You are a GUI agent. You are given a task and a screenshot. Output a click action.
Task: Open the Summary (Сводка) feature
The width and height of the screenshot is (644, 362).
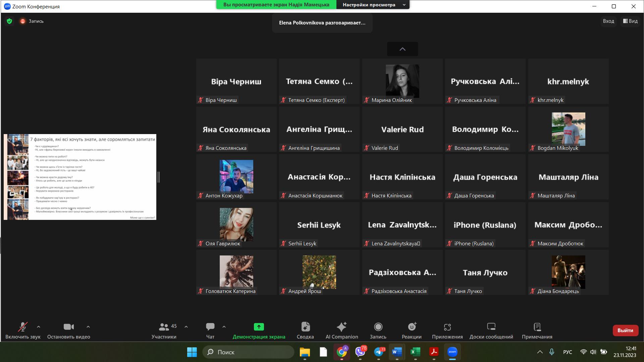pos(305,330)
